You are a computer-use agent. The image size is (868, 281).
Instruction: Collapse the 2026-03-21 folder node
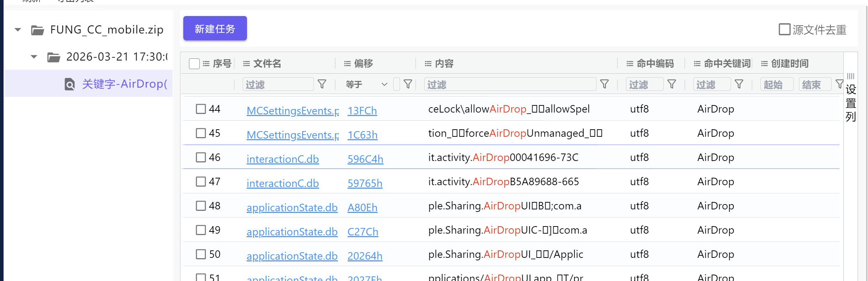pos(34,57)
